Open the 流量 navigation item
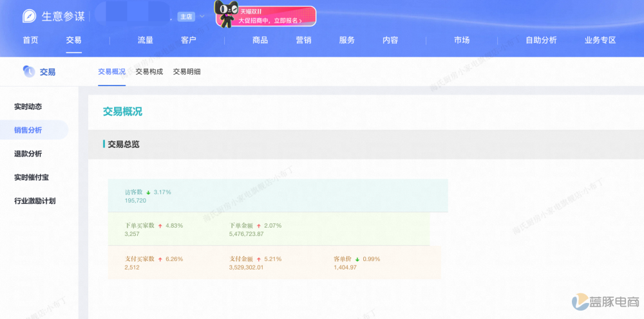The height and width of the screenshot is (319, 644). click(146, 40)
